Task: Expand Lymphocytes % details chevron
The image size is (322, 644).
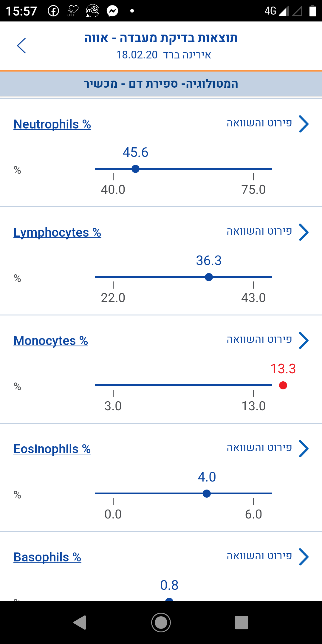Action: [x=304, y=232]
